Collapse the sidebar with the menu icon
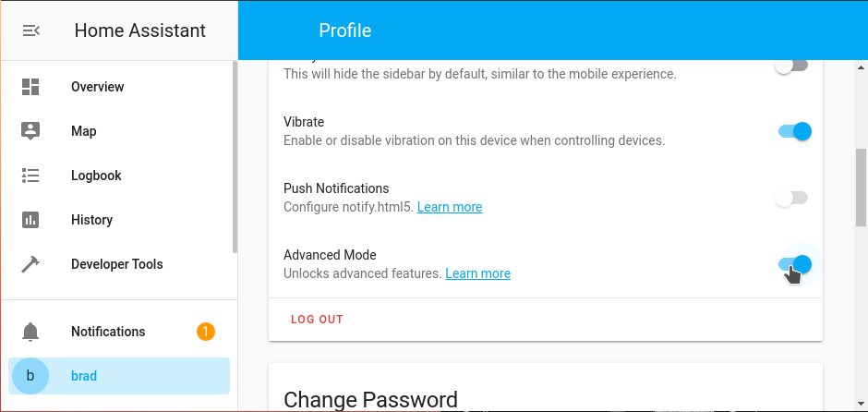Viewport: 868px width, 412px height. tap(30, 30)
